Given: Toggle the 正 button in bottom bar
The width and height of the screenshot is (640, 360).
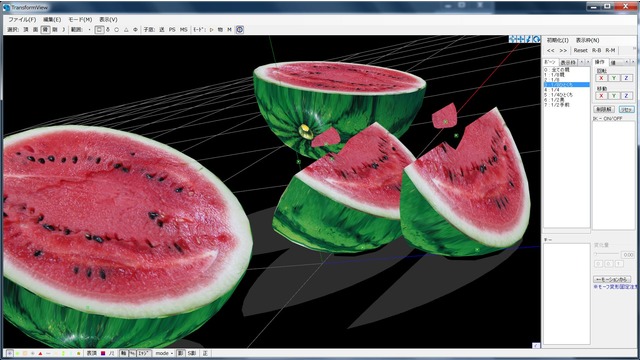Looking at the screenshot, I should 205,353.
